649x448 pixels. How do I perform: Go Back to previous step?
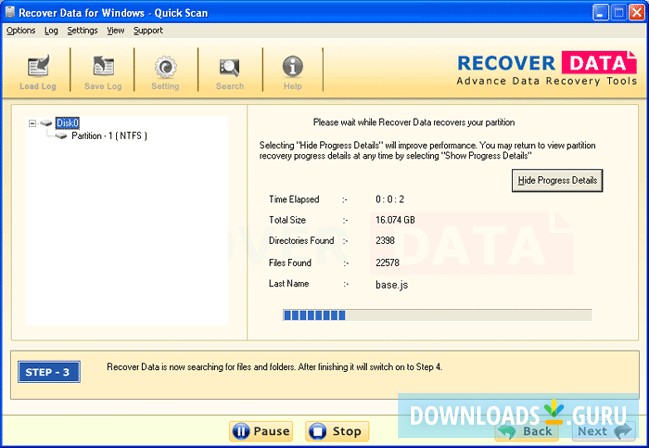pos(526,431)
